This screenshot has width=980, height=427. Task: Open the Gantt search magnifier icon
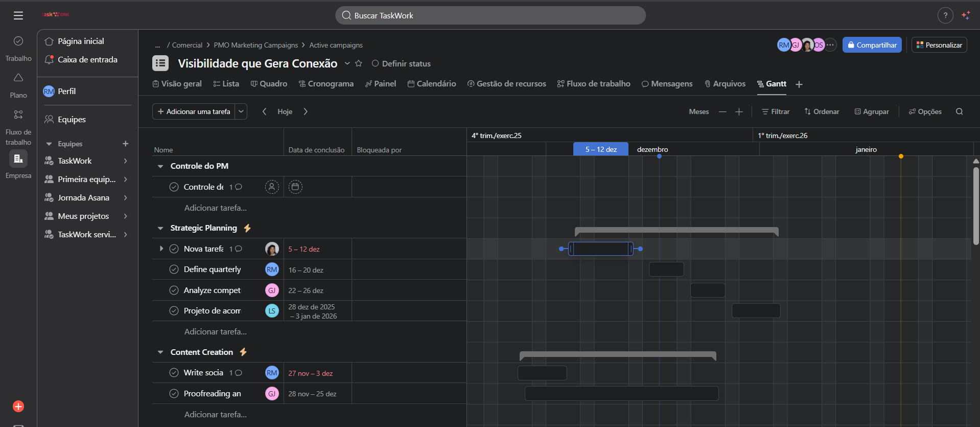pos(959,111)
